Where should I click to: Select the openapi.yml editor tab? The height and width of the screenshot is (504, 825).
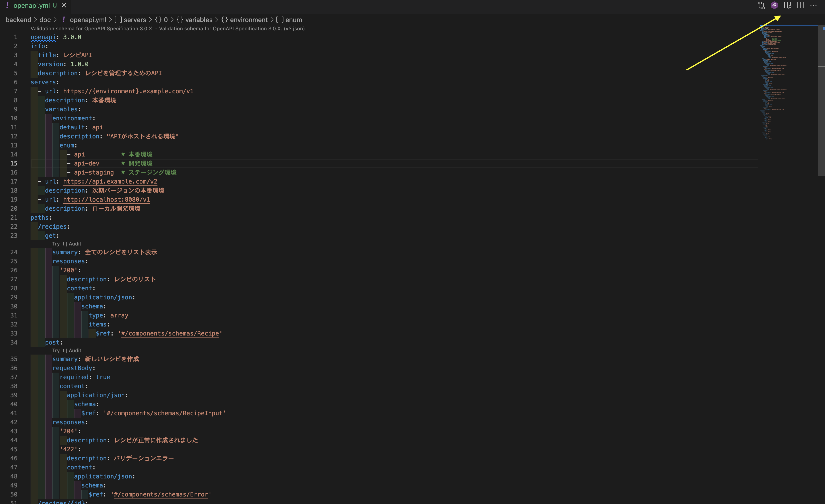[32, 5]
